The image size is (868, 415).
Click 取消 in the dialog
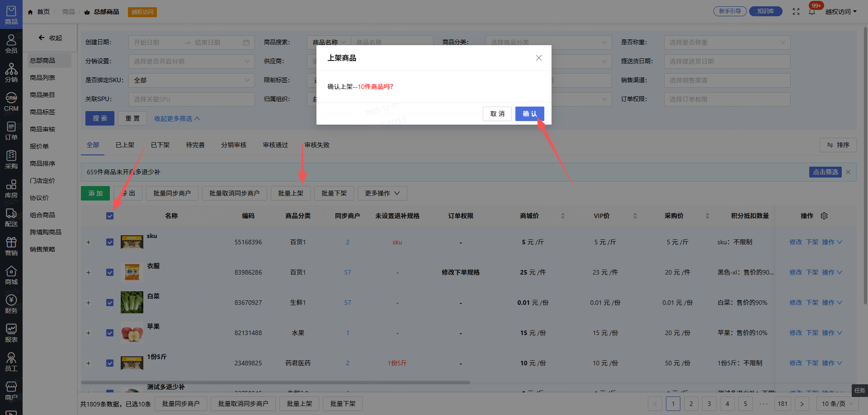(497, 114)
